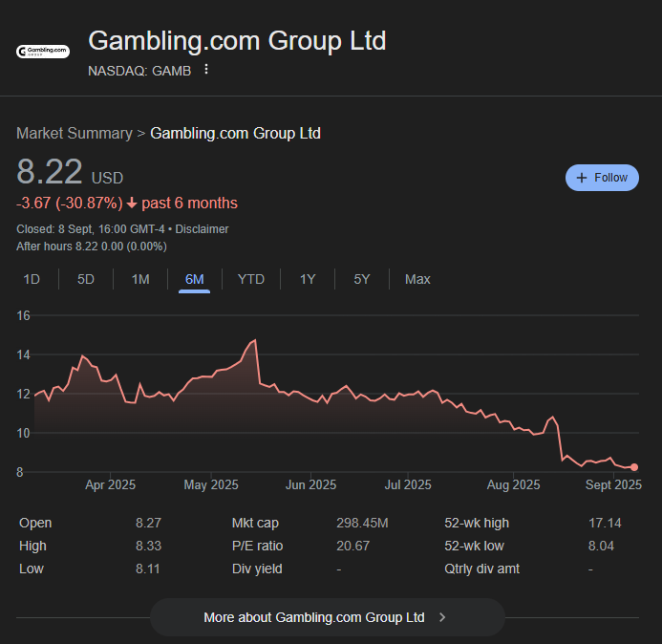The width and height of the screenshot is (662, 644).
Task: Click the chevron arrow on More about button
Action: tap(442, 617)
